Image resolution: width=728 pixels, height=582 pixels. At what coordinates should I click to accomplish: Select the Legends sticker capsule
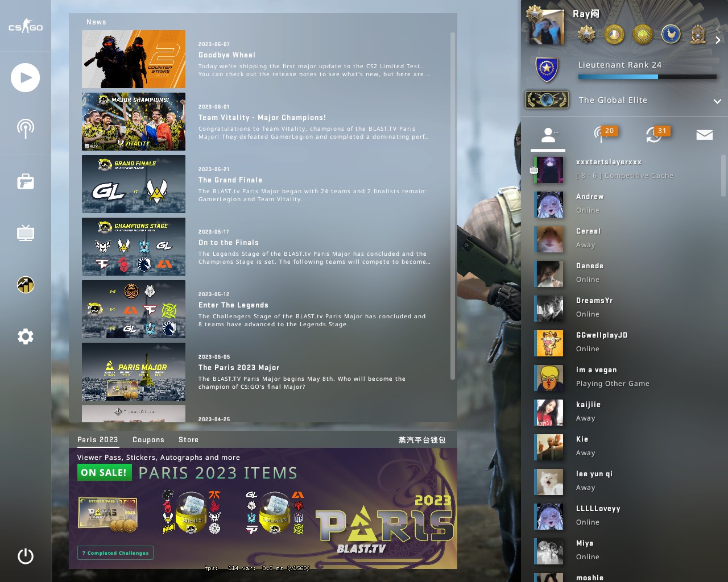192,512
